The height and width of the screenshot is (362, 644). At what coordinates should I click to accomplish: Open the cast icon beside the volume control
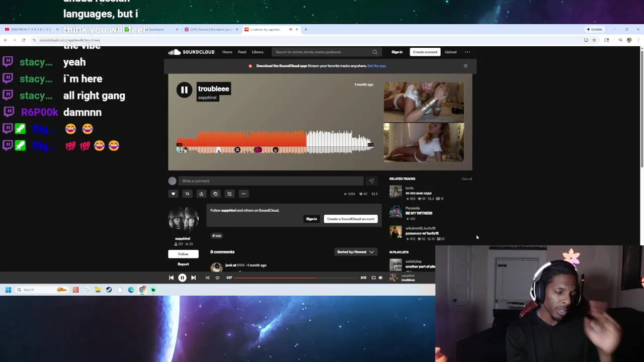(373, 278)
